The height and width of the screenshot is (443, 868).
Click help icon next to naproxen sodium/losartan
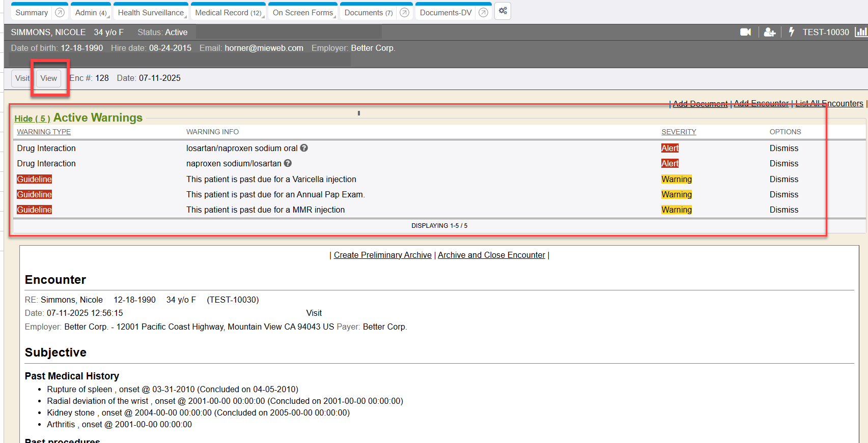(x=288, y=163)
